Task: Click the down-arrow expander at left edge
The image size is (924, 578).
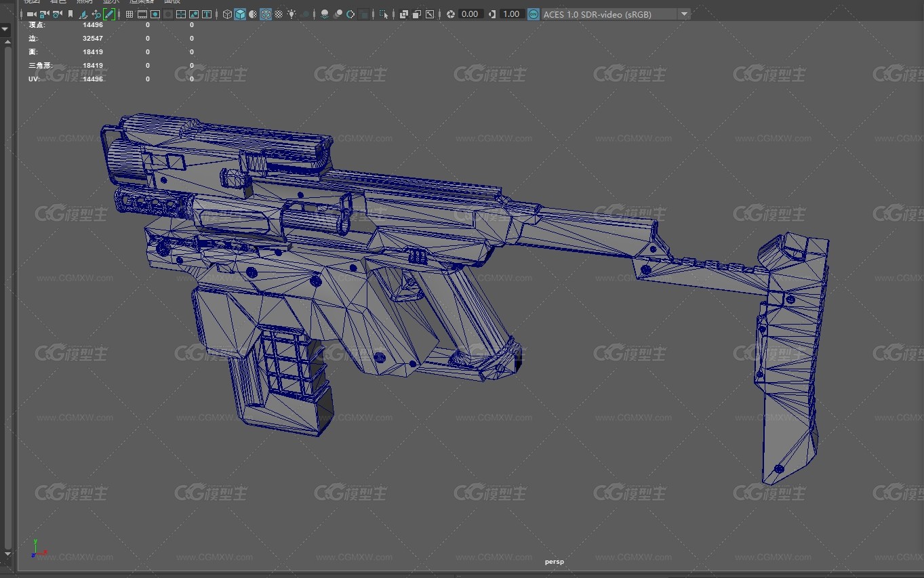Action: 5,29
